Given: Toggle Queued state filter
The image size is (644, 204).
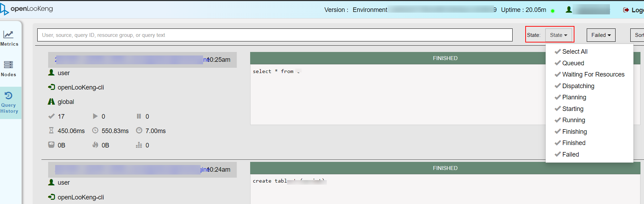Looking at the screenshot, I should (x=569, y=63).
